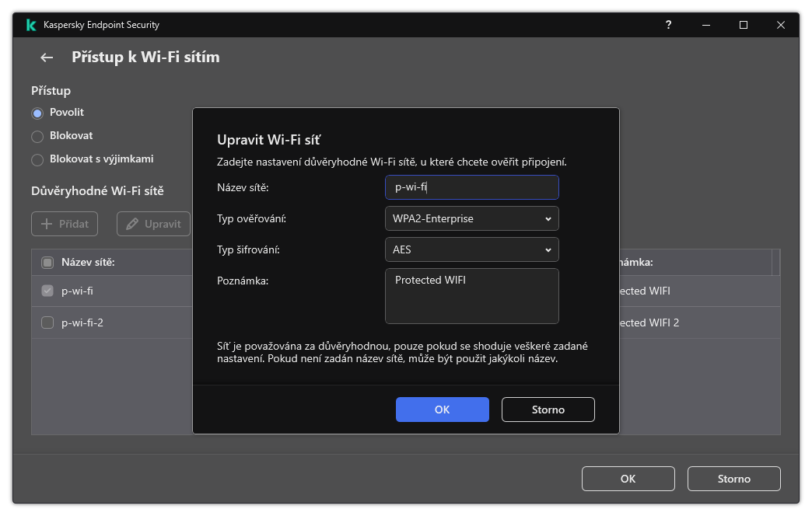
Task: Cancel the Wi-Fi edit dialog with Storno
Action: click(x=548, y=410)
